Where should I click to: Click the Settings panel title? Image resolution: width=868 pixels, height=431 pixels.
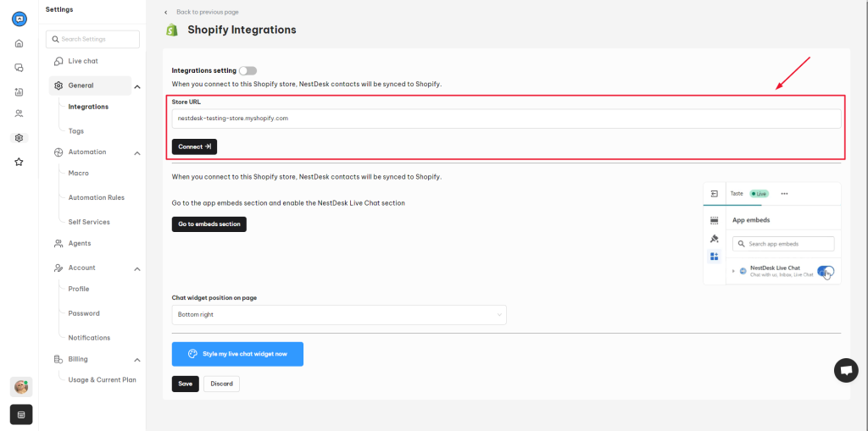tap(59, 9)
